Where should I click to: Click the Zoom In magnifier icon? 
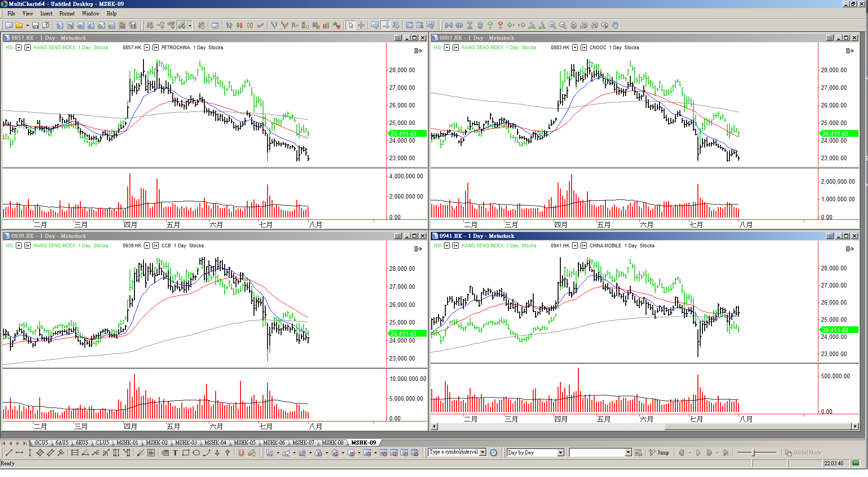click(x=552, y=25)
